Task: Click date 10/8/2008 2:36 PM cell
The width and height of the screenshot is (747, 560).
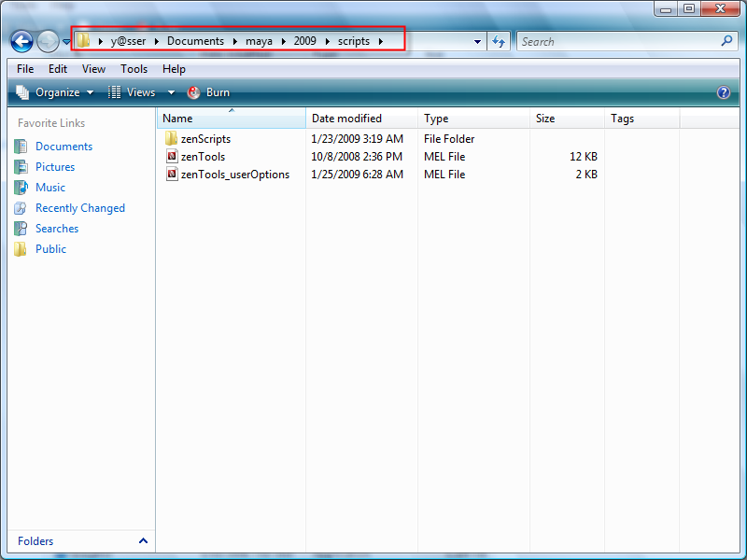Action: coord(357,157)
